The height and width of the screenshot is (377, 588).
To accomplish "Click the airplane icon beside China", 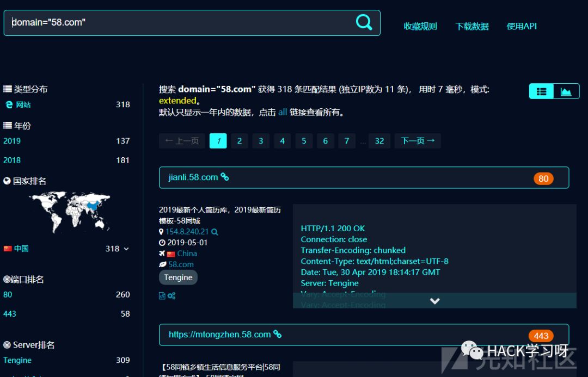I will pyautogui.click(x=162, y=254).
